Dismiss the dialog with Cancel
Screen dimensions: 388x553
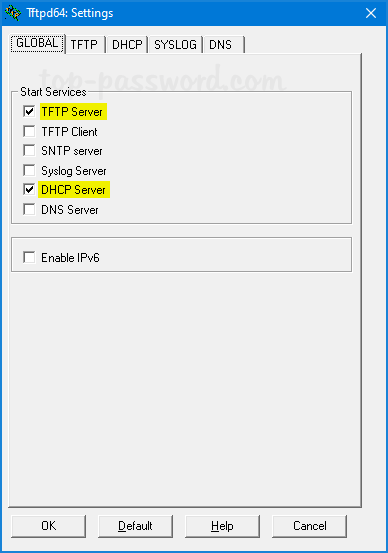tap(309, 526)
